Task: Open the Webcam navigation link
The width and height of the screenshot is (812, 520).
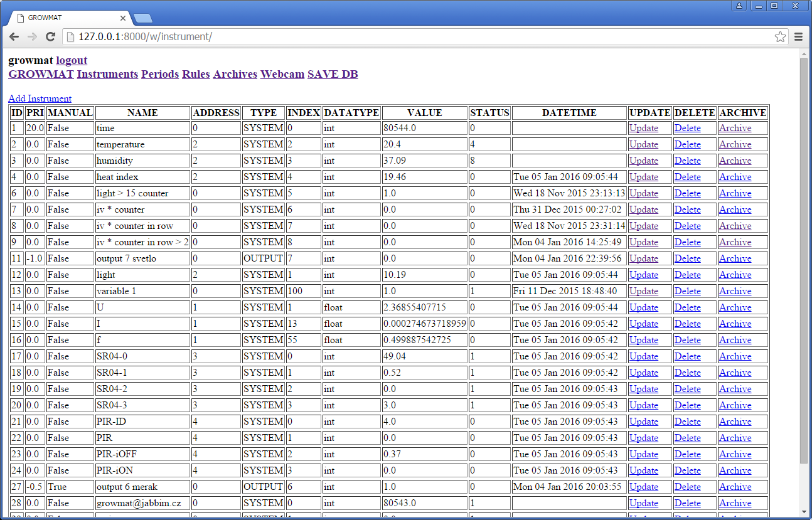Action: coord(282,74)
